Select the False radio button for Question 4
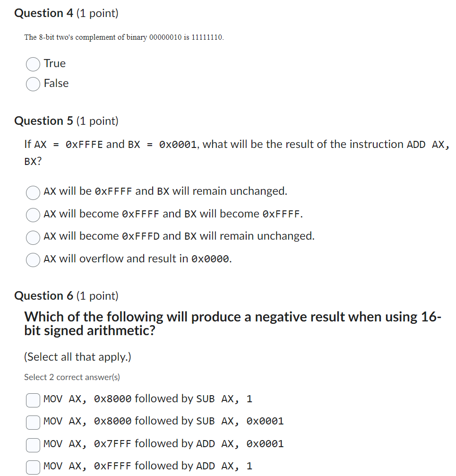Image resolution: width=456 pixels, height=476 pixels. point(33,84)
